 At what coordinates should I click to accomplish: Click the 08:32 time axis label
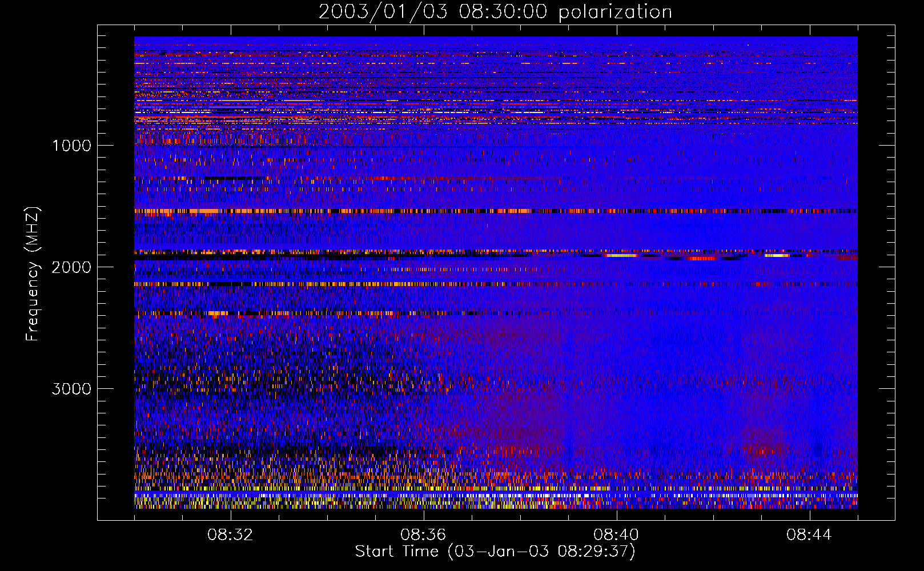pos(230,535)
